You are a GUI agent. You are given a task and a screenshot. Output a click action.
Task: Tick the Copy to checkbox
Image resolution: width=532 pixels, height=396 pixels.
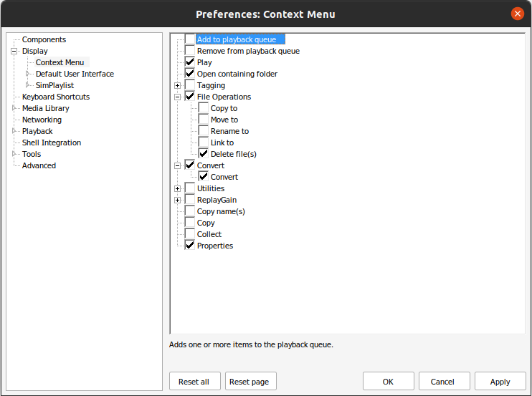204,107
